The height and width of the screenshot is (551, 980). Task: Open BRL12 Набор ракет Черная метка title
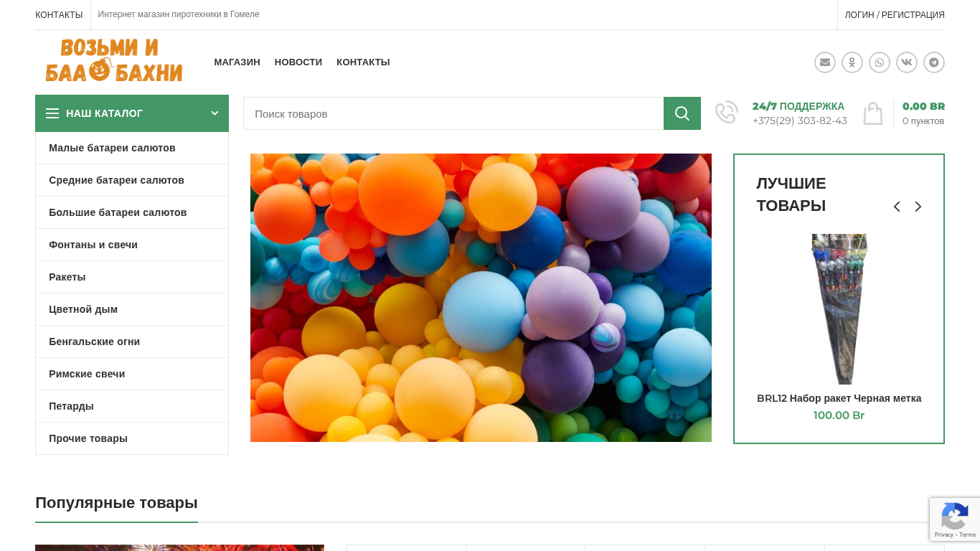tap(839, 398)
